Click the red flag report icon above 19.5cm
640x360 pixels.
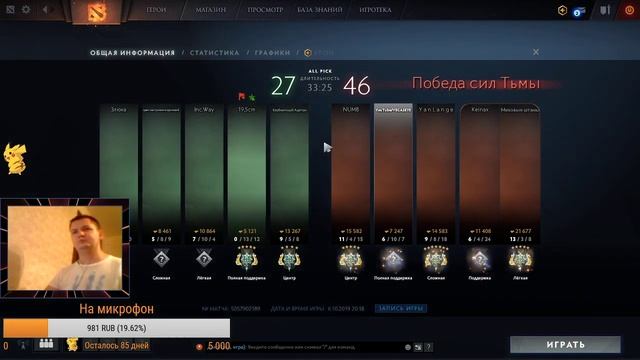coord(242,96)
